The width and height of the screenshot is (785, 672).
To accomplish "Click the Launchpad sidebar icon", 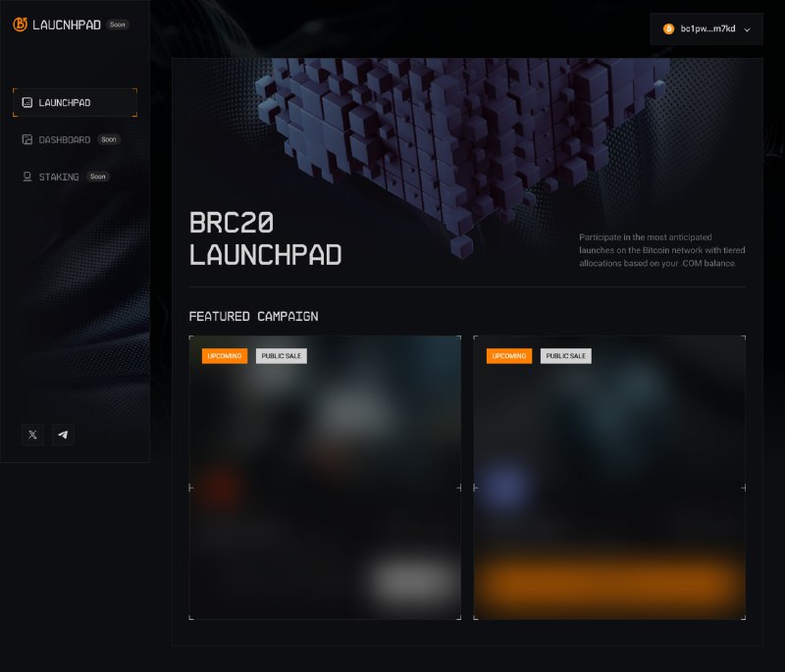I will [27, 103].
